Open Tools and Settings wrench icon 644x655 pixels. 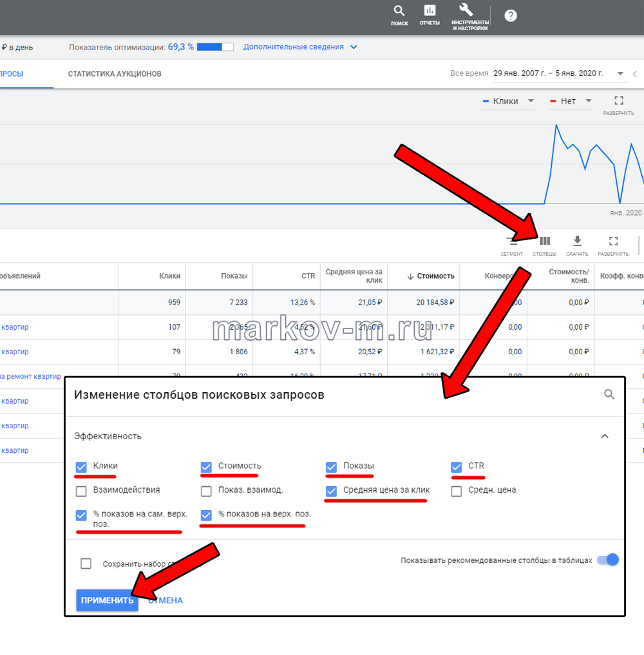coord(466,10)
